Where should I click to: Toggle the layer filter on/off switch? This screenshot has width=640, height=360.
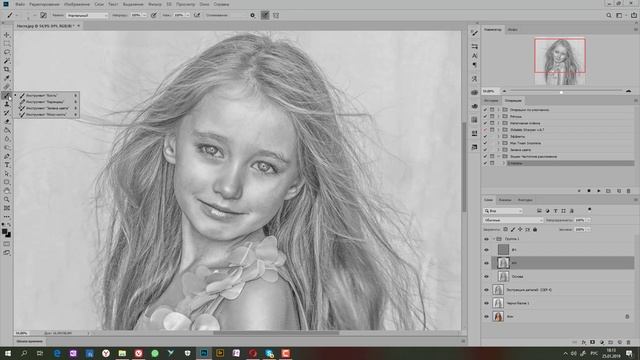tap(589, 210)
